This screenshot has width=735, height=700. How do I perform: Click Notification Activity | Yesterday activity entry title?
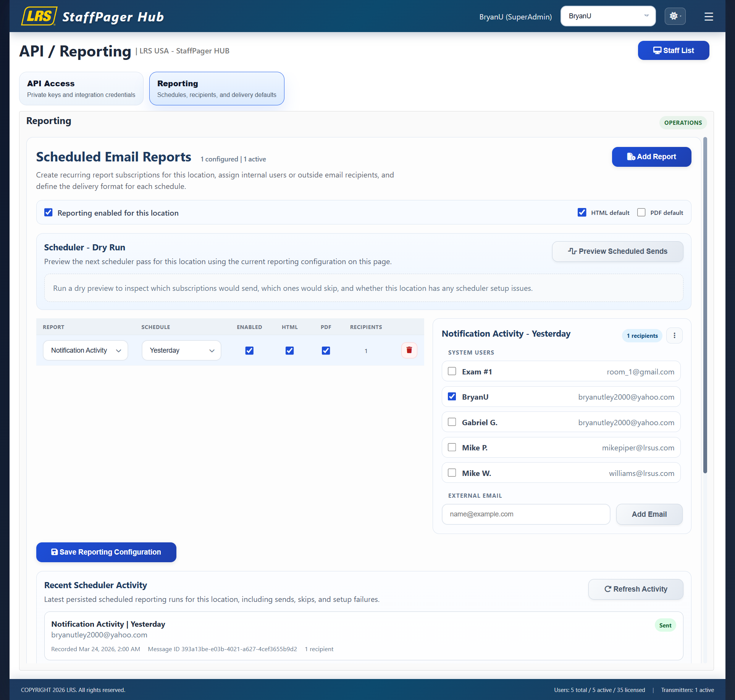[x=108, y=624]
